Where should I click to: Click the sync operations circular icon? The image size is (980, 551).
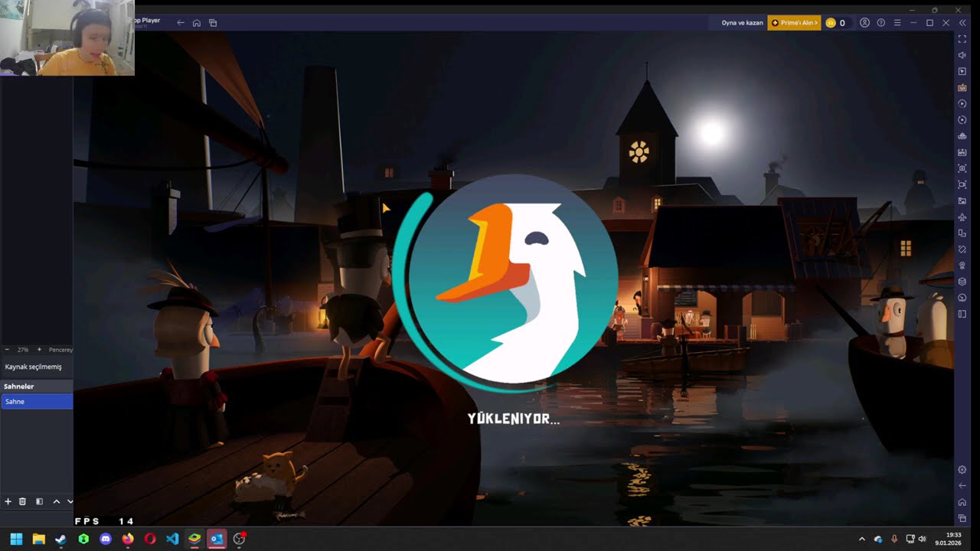[x=962, y=120]
